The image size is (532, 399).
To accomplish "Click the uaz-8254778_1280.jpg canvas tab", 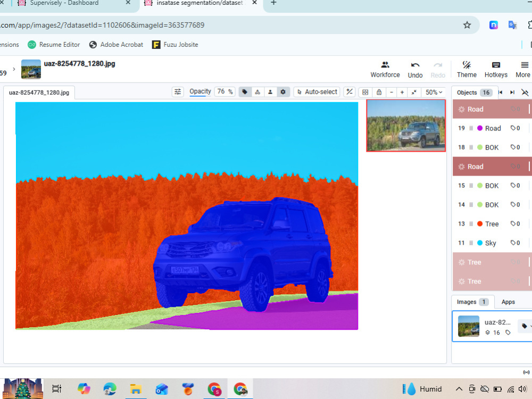I will pos(39,92).
